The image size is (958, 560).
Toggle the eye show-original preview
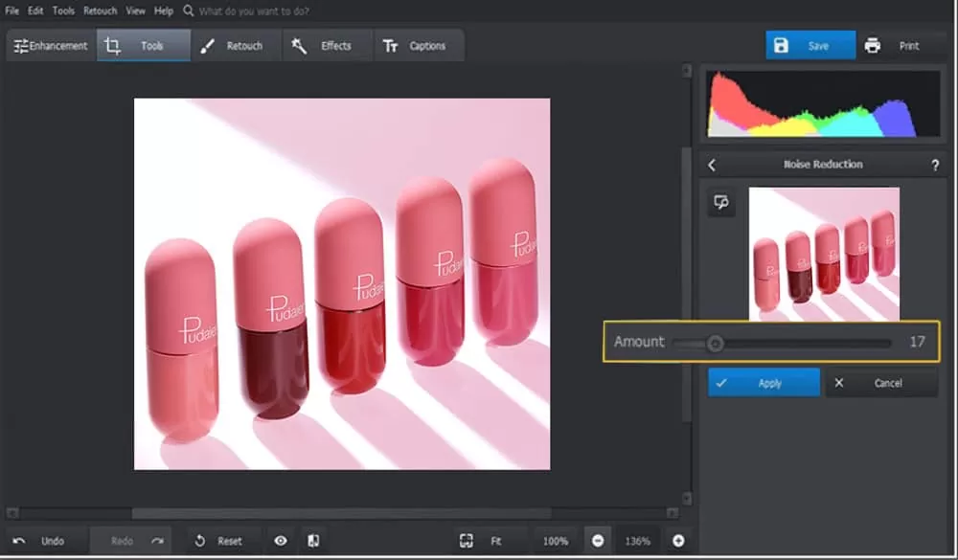(x=281, y=541)
